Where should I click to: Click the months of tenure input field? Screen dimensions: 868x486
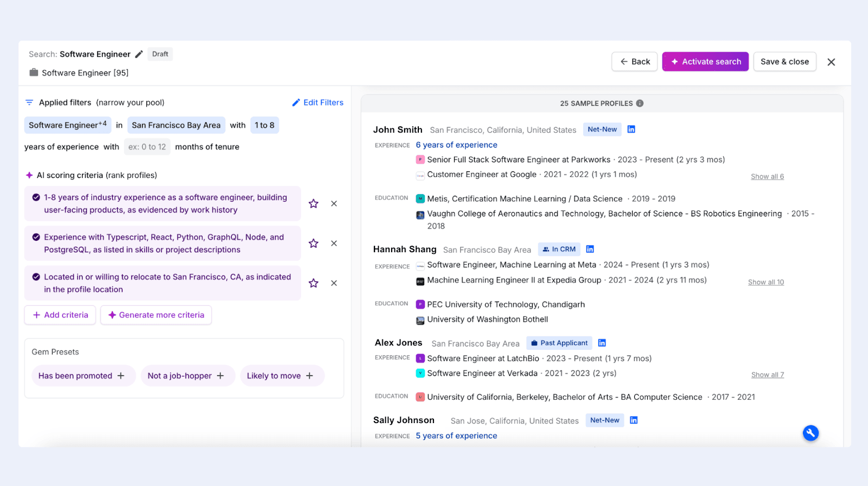point(147,147)
